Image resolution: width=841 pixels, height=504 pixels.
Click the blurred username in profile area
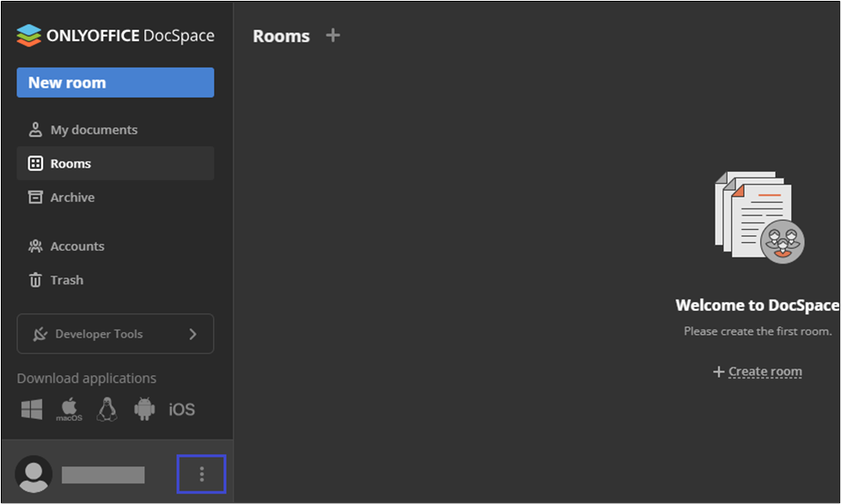pos(103,475)
